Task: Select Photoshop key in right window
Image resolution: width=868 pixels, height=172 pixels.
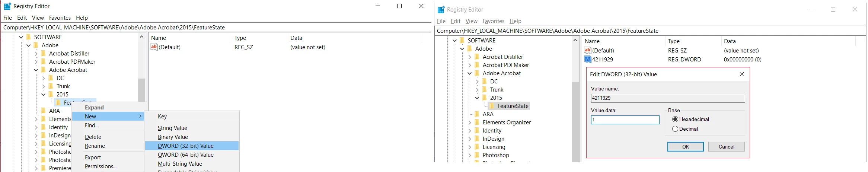Action: 496,155
